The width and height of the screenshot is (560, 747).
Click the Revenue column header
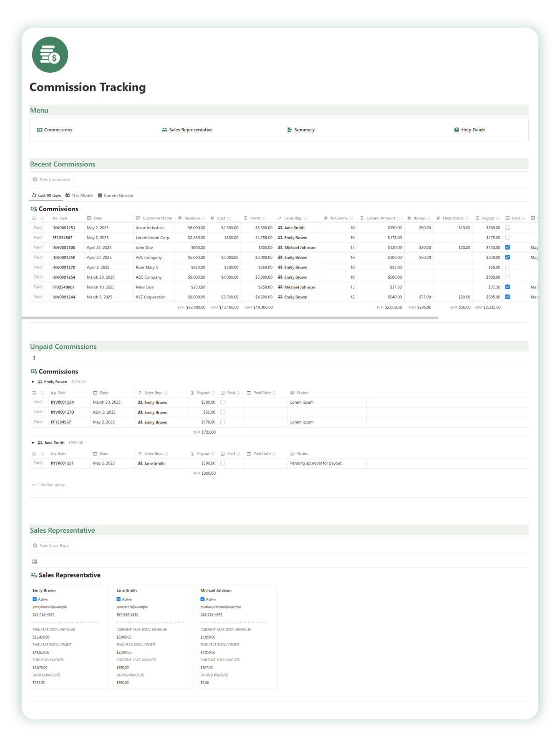click(x=191, y=218)
